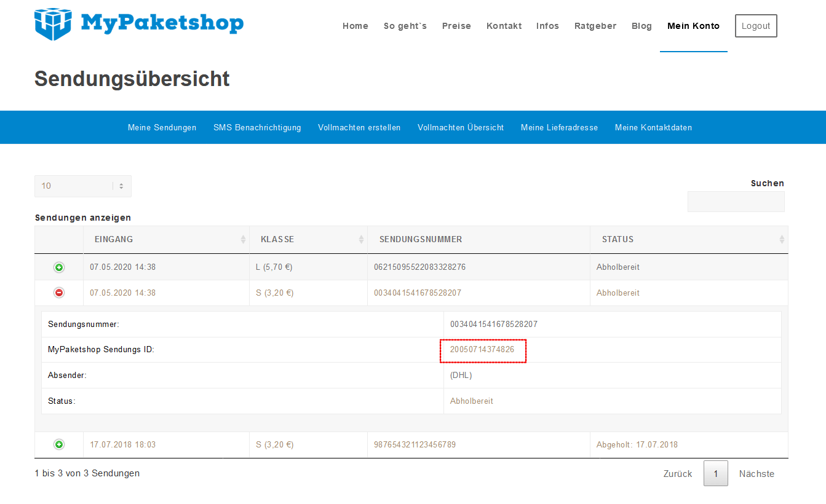This screenshot has height=504, width=826.
Task: Open the Ratgeber navigation item
Action: [595, 26]
